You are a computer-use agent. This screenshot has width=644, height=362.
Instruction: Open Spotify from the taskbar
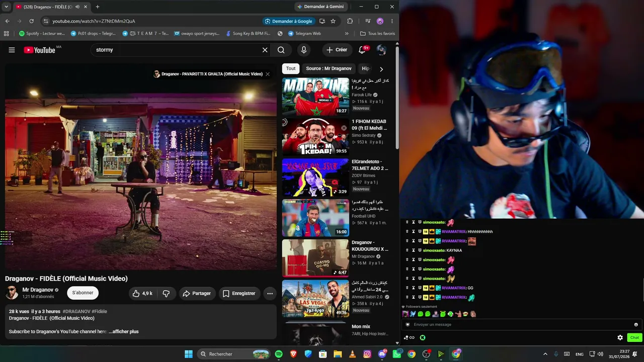point(279,354)
